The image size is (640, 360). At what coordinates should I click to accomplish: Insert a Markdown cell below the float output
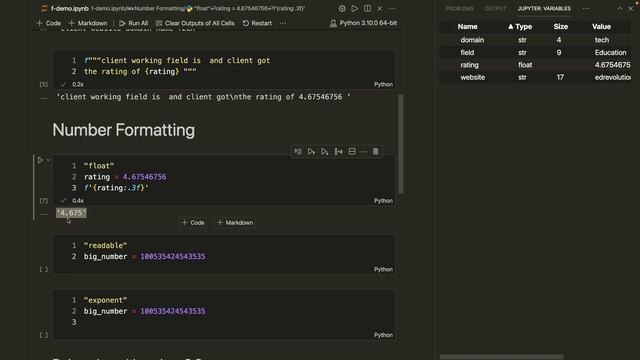click(x=235, y=223)
